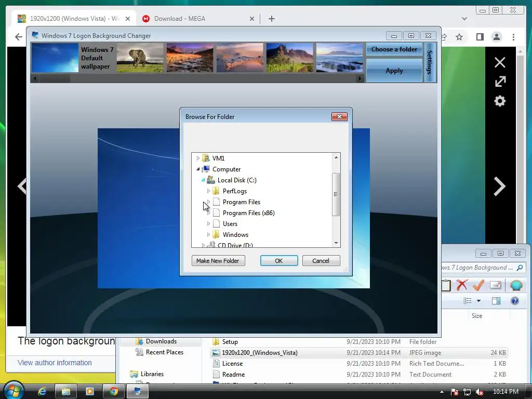Click the orange checkmark icon in Explorer
Viewport: 532px width, 399px height.
[x=478, y=285]
